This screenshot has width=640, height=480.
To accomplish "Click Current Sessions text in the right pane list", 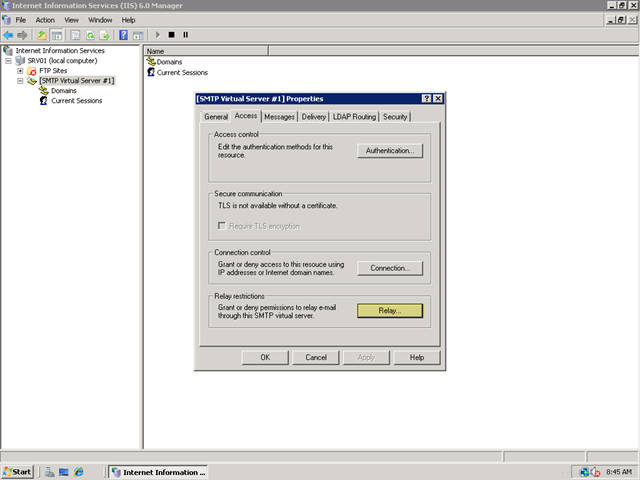I will pyautogui.click(x=182, y=73).
